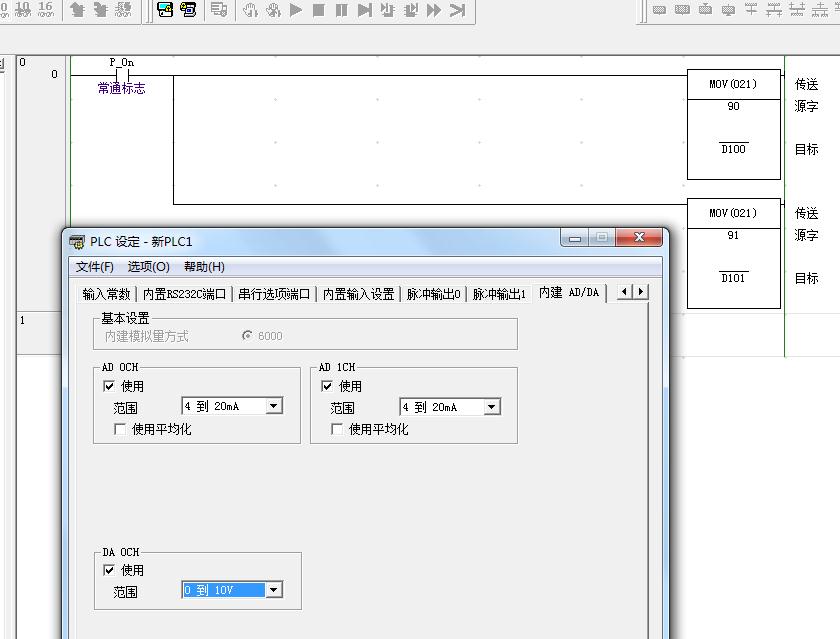Click the P_On contact in rung 0
Viewport: 840px width, 639px height.
[122, 75]
